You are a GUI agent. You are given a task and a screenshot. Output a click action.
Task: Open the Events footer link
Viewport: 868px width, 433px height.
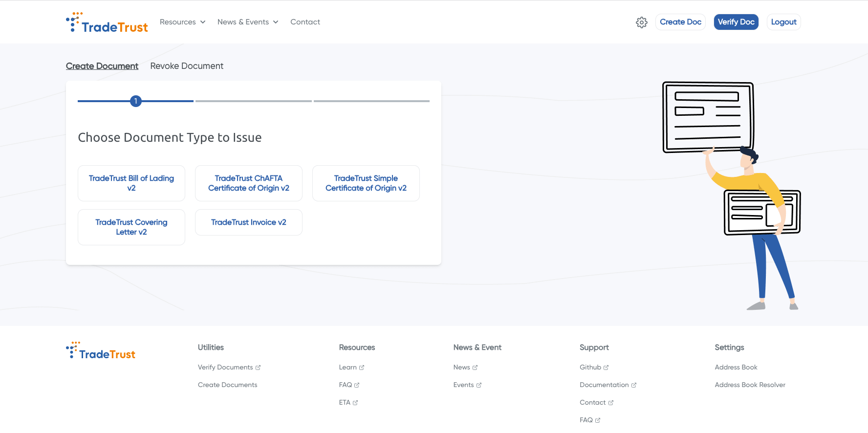[463, 385]
